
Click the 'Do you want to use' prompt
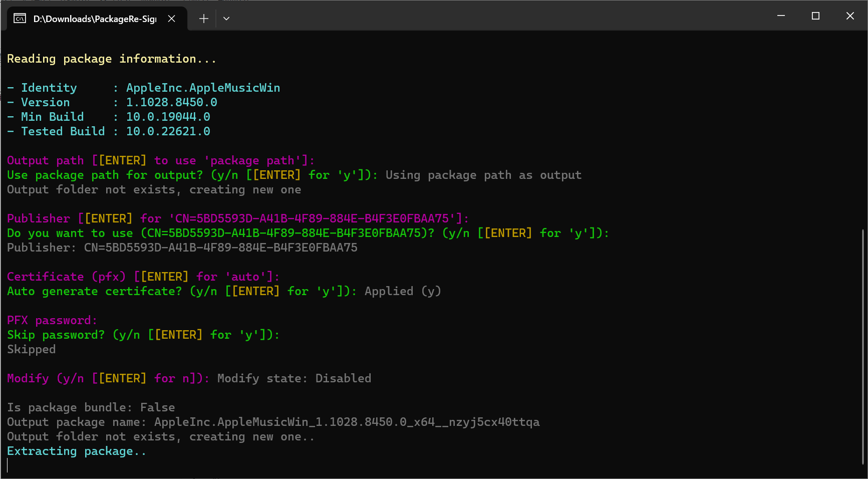pos(308,233)
